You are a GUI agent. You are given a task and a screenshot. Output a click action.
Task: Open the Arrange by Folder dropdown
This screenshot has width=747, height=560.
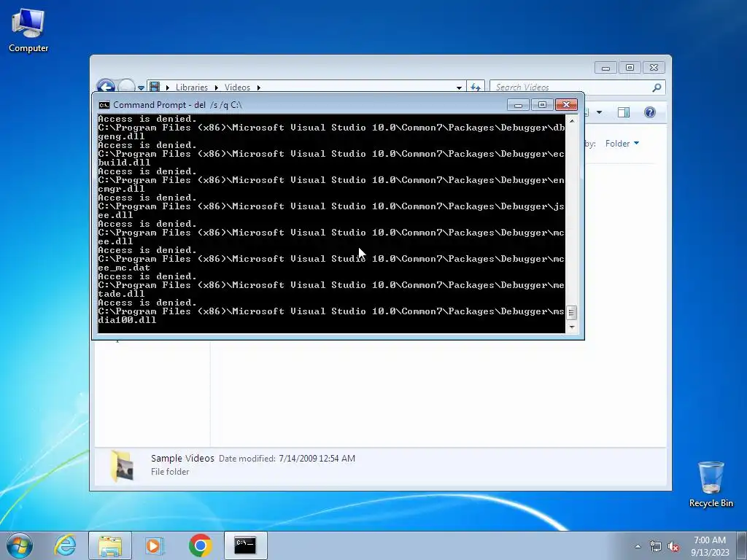[x=622, y=144]
